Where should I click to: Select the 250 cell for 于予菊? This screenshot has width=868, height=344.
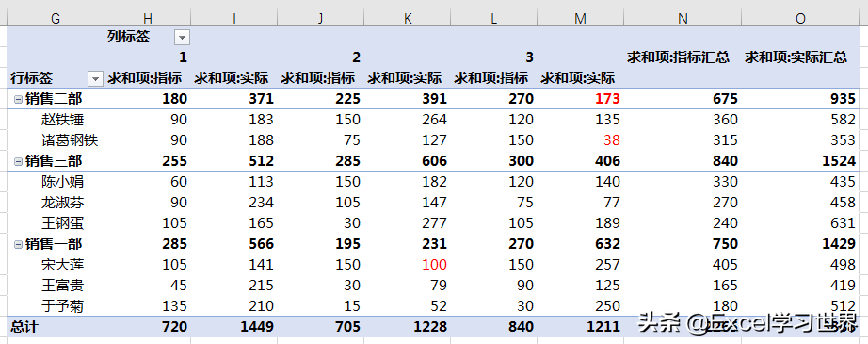click(580, 306)
